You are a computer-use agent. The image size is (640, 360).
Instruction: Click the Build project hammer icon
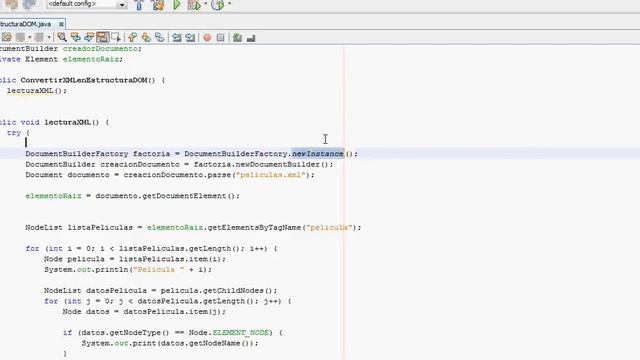[x=139, y=4]
